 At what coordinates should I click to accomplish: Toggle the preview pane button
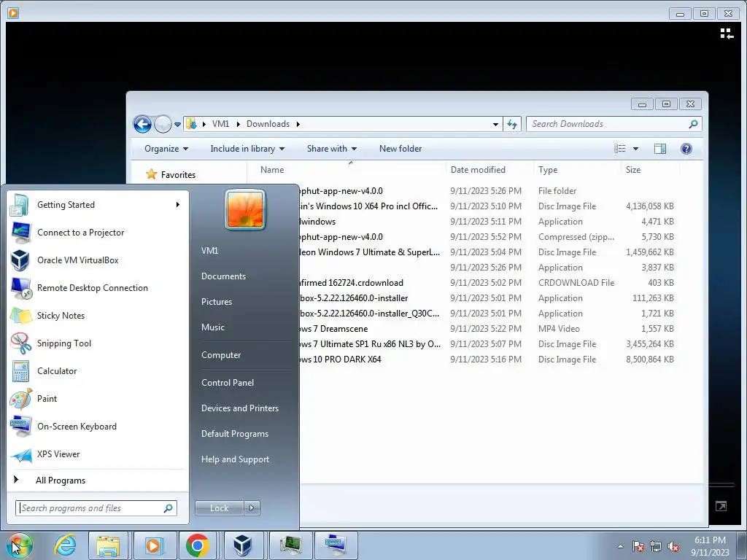click(x=659, y=149)
